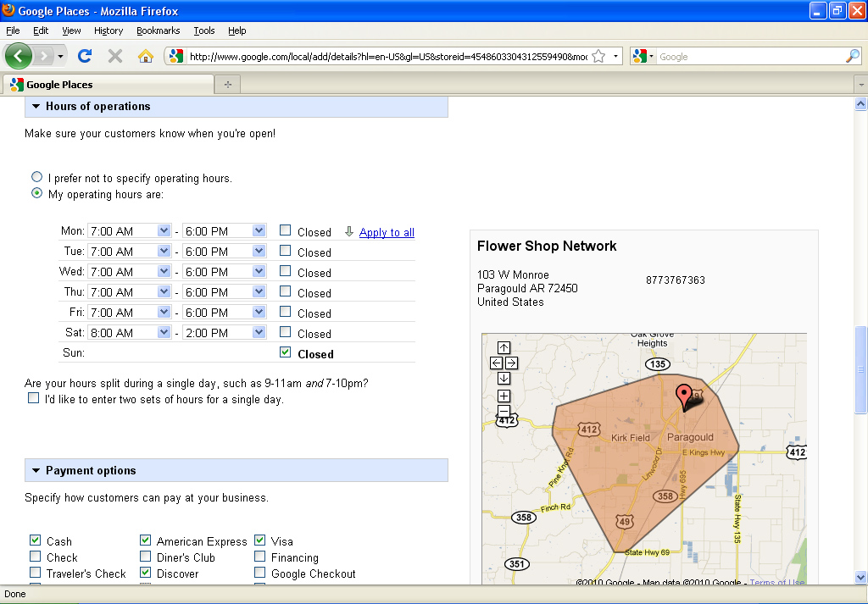
Task: Uncheck the Discover payment option
Action: (145, 572)
